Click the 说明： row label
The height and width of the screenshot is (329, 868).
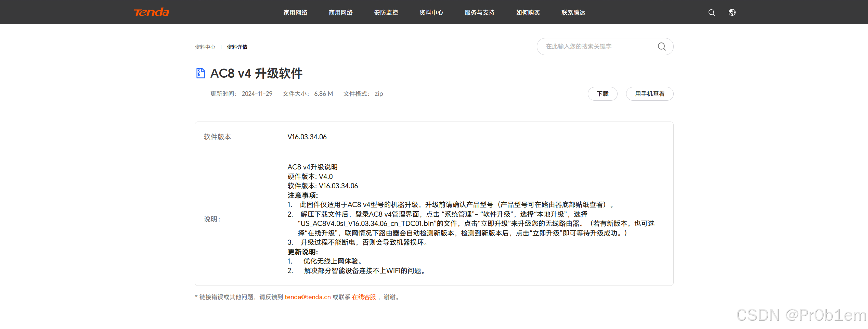coord(212,219)
